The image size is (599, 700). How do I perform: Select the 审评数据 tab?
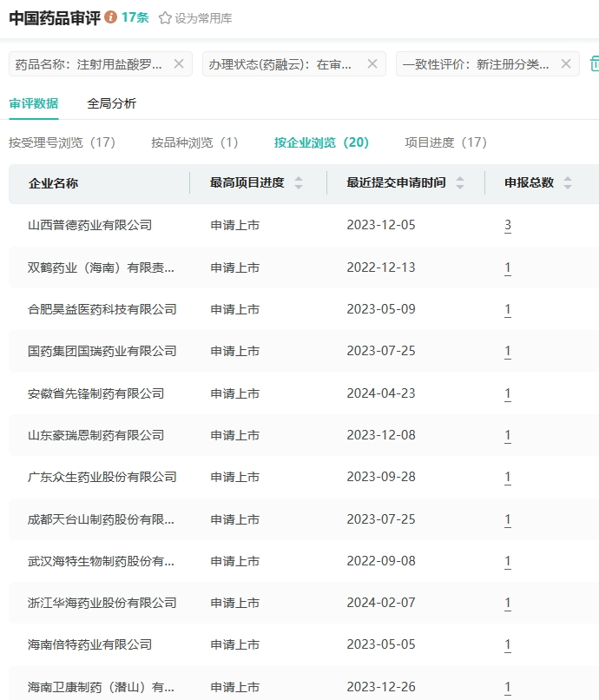click(x=34, y=103)
